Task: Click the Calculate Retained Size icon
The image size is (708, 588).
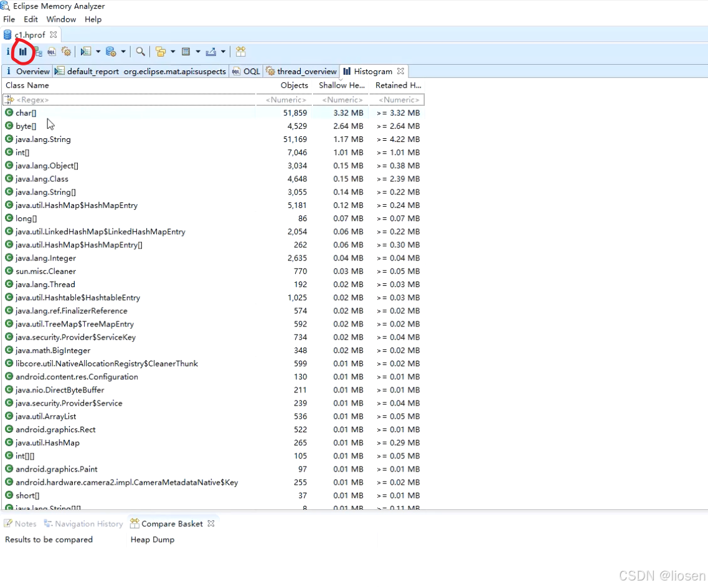Action: pos(186,52)
